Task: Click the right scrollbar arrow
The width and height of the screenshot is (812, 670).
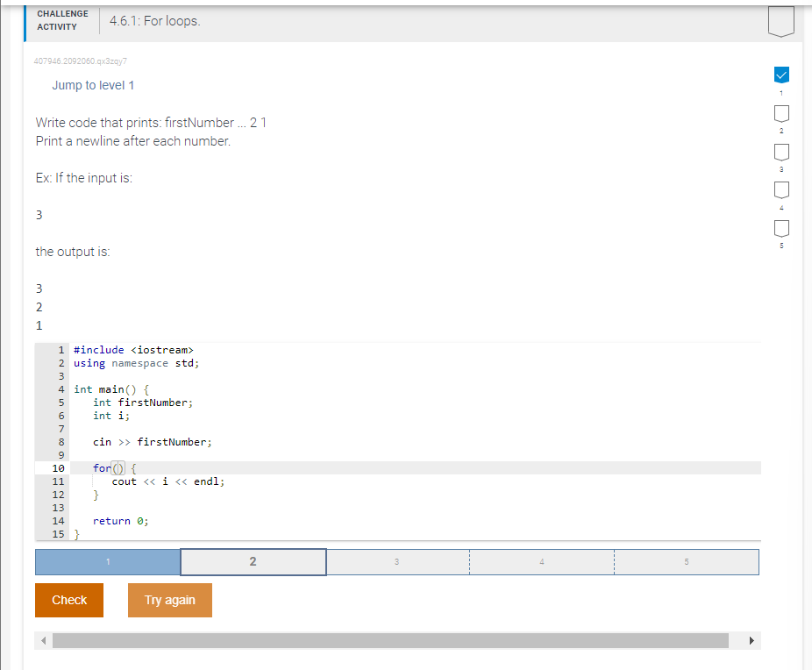Action: (751, 640)
